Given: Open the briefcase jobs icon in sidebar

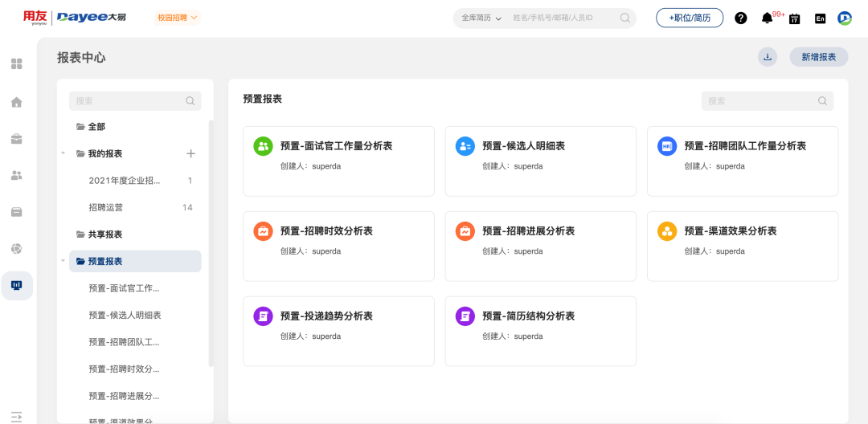Looking at the screenshot, I should 17,139.
